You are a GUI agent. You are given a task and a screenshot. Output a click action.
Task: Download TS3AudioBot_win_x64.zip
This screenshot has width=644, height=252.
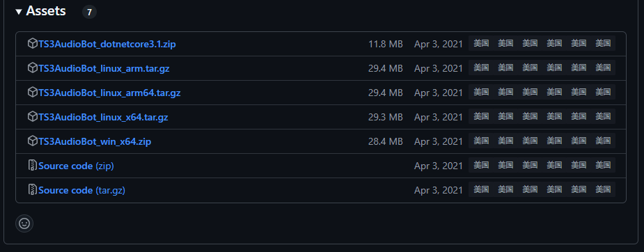click(95, 141)
